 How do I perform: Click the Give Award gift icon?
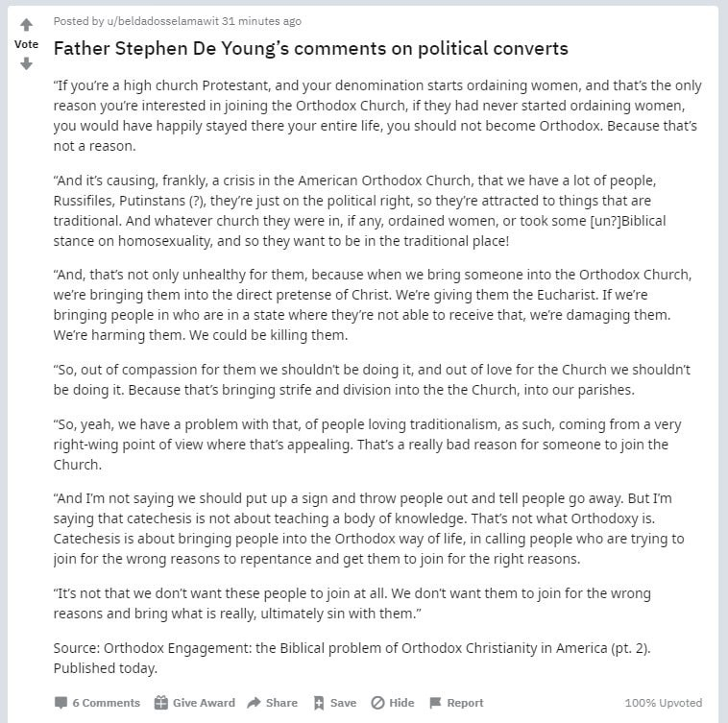[x=160, y=703]
